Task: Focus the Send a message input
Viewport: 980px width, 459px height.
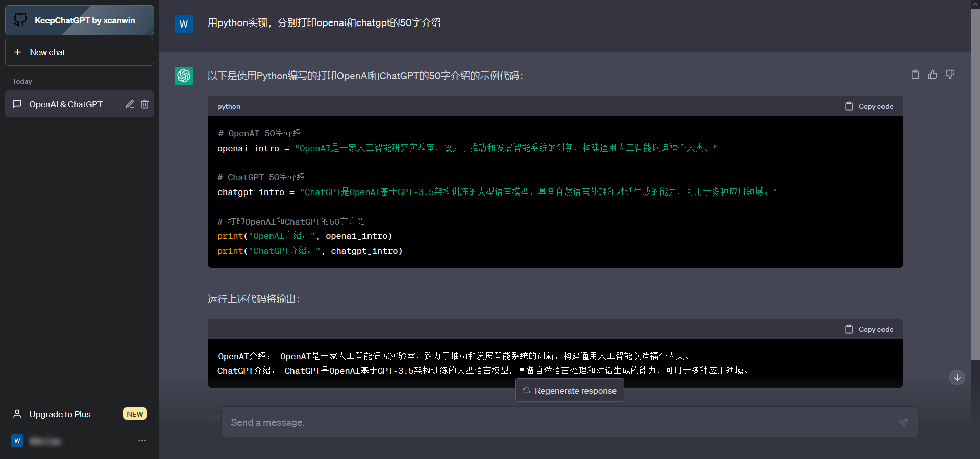Action: [570, 422]
